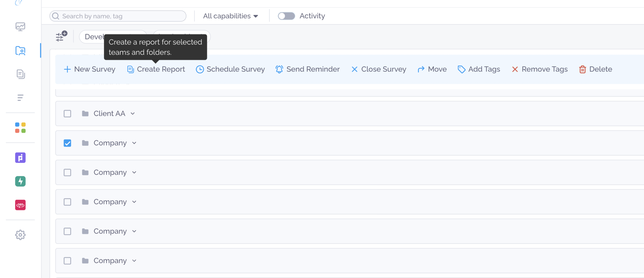Open the reports document icon in sidebar
The image size is (644, 278).
tap(20, 74)
